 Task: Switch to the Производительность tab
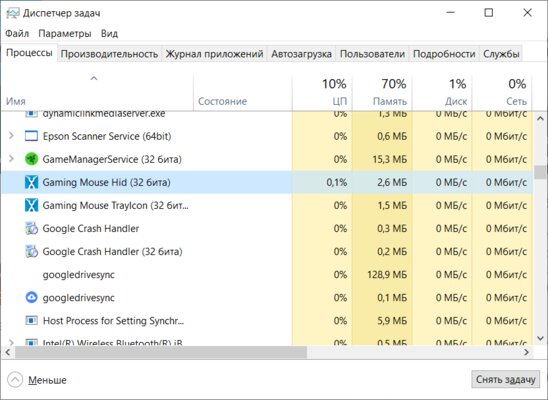coord(109,54)
